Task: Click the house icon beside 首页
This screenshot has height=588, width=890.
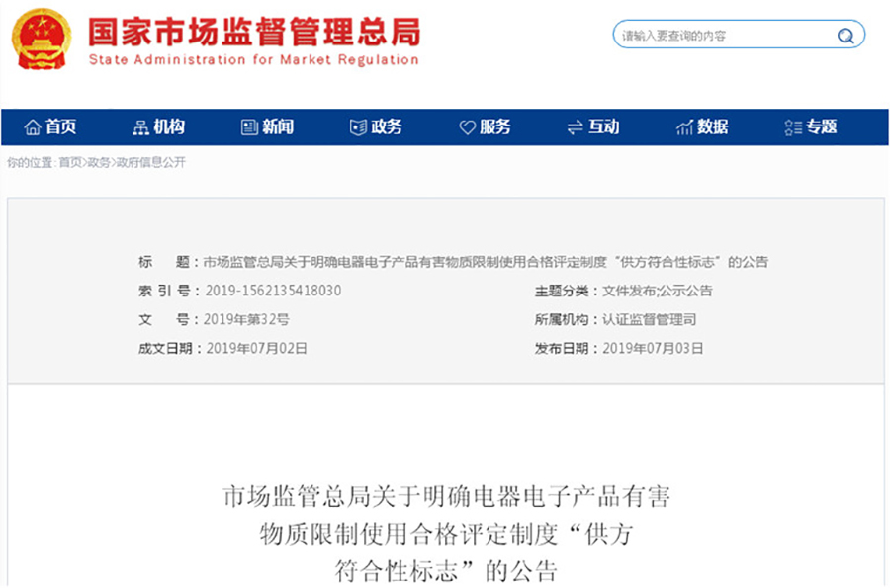Action: 33,127
